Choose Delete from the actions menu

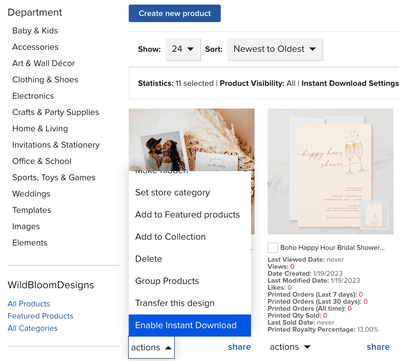(148, 259)
